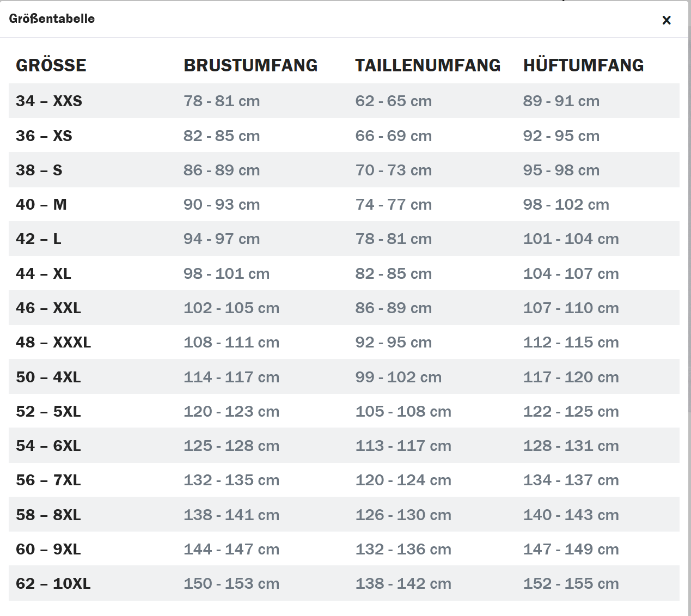Click the TAILLENUMFANG column header

coord(428,65)
